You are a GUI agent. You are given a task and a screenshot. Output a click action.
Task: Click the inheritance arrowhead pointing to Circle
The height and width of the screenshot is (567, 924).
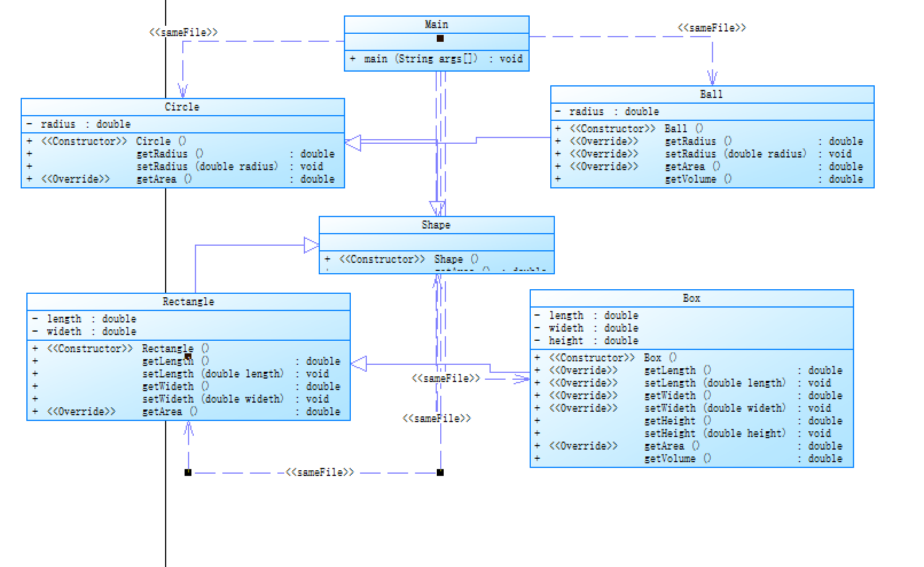pos(353,143)
